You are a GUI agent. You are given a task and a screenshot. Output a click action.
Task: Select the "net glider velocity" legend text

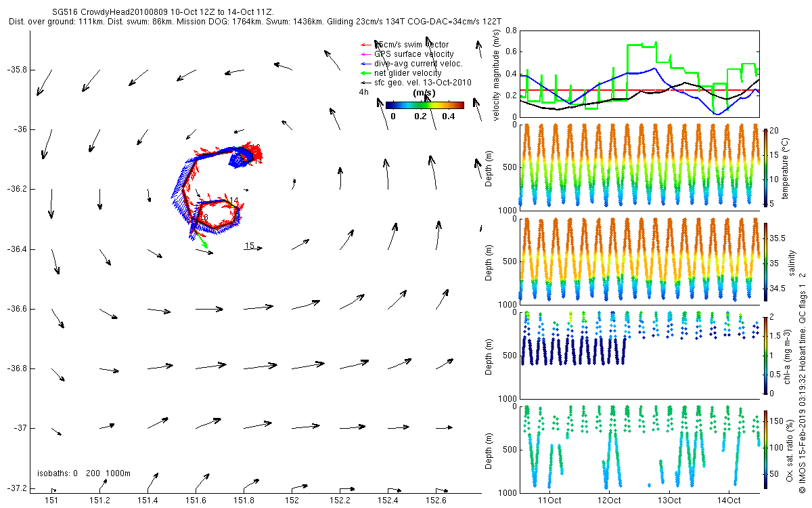tap(408, 73)
